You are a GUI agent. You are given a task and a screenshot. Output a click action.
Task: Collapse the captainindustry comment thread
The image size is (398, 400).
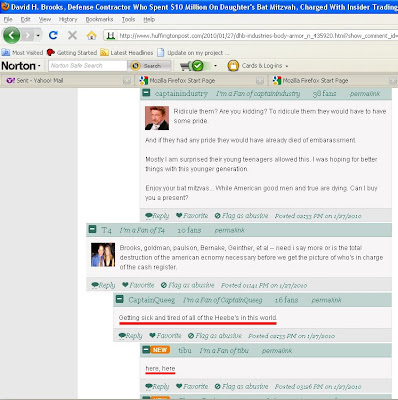pyautogui.click(x=146, y=93)
